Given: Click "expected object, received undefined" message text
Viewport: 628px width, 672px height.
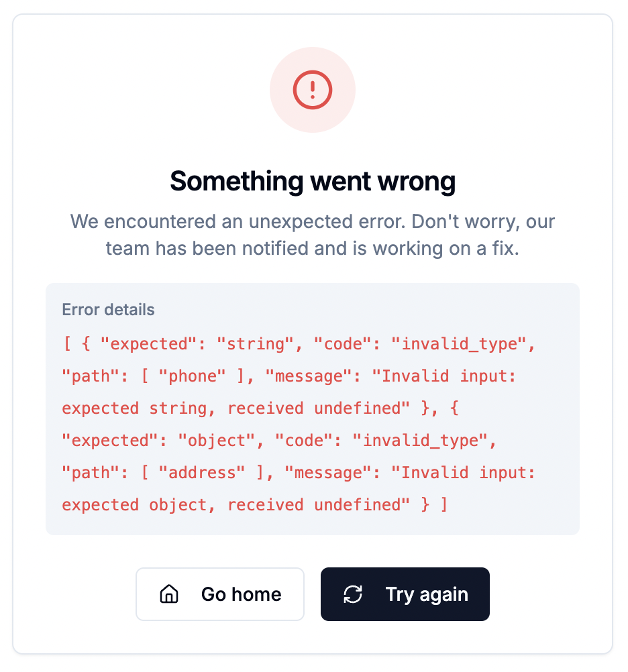Looking at the screenshot, I should click(235, 505).
